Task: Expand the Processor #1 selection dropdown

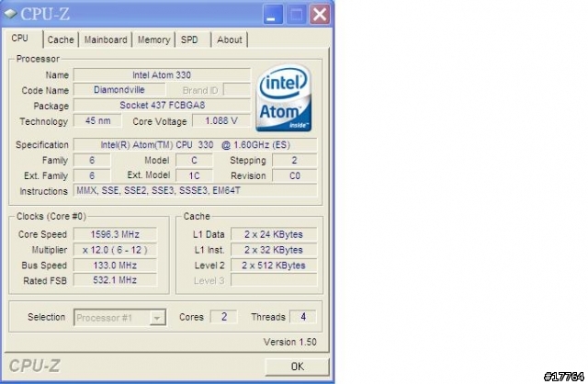Action: point(157,318)
